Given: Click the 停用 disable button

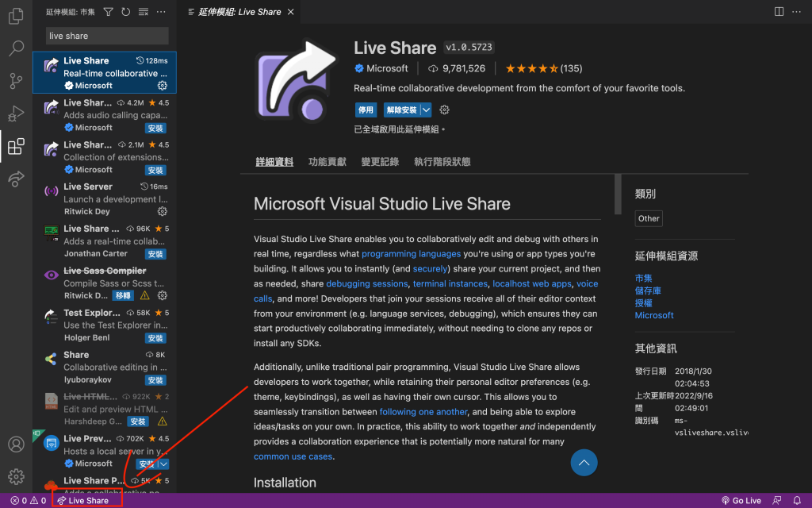Looking at the screenshot, I should pos(366,110).
